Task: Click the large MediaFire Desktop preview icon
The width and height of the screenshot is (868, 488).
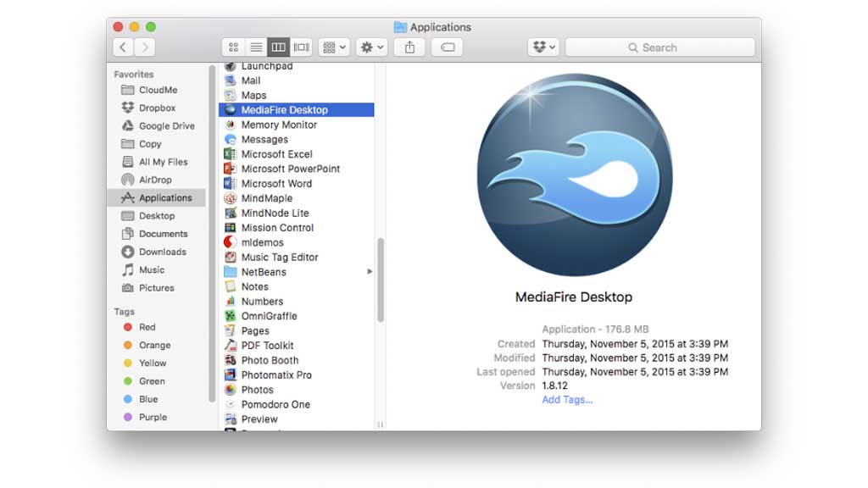Action: (x=573, y=176)
